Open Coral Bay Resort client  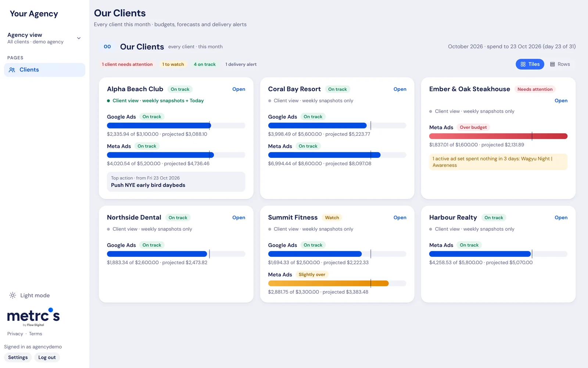click(400, 89)
